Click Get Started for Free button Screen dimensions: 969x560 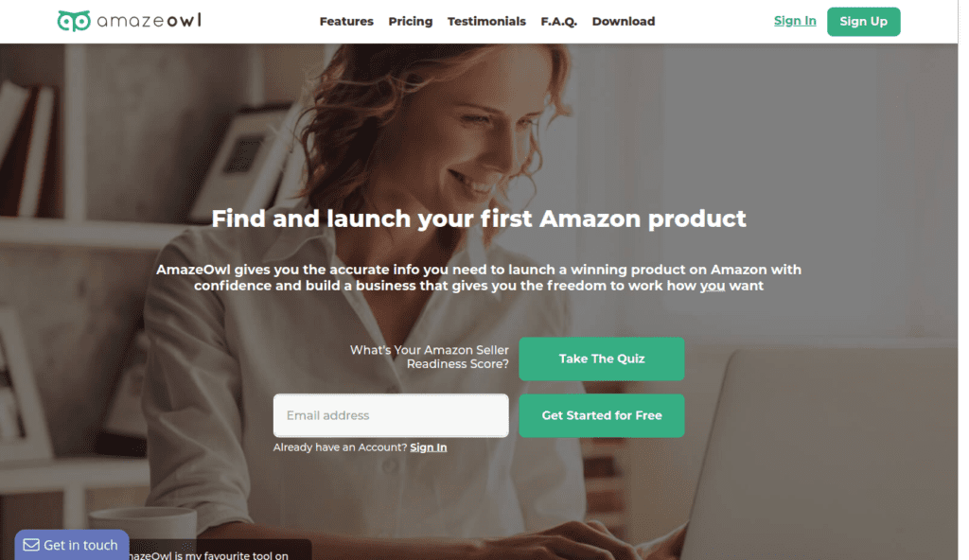601,415
